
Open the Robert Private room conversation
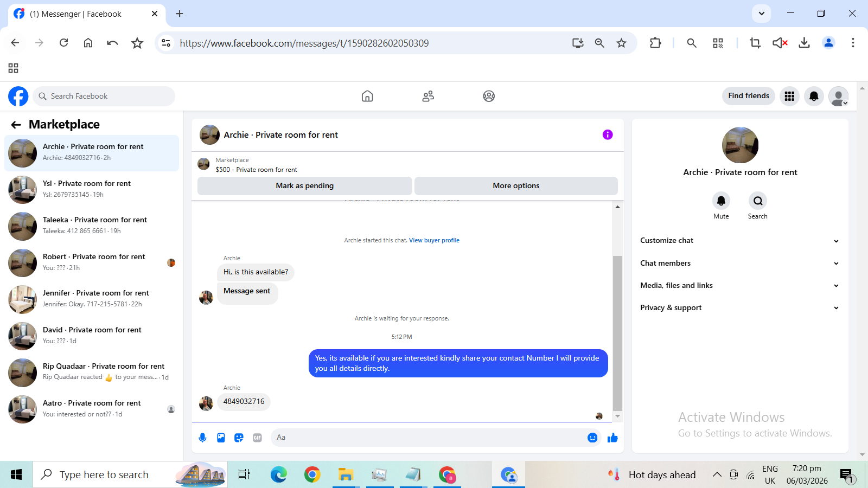click(92, 262)
